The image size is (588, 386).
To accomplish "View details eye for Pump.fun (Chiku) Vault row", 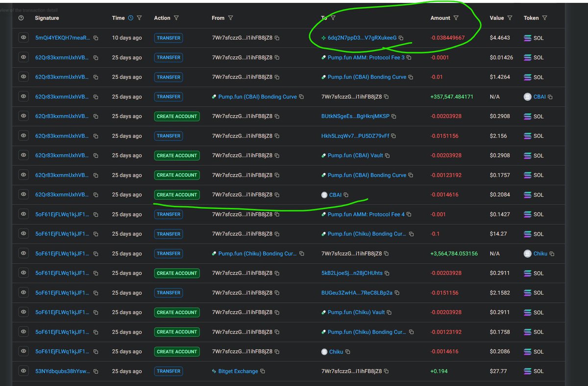I will coord(23,312).
